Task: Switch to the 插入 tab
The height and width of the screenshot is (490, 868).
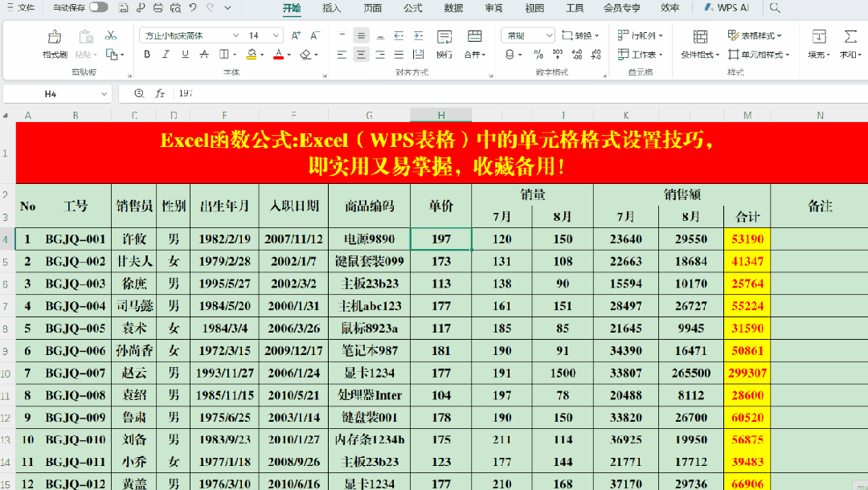Action: [332, 8]
